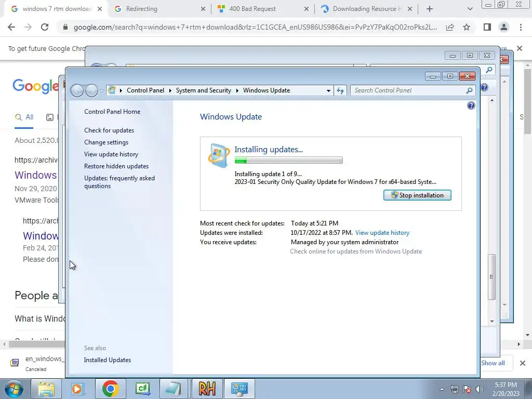Open the address bar history dropdown

(328, 90)
